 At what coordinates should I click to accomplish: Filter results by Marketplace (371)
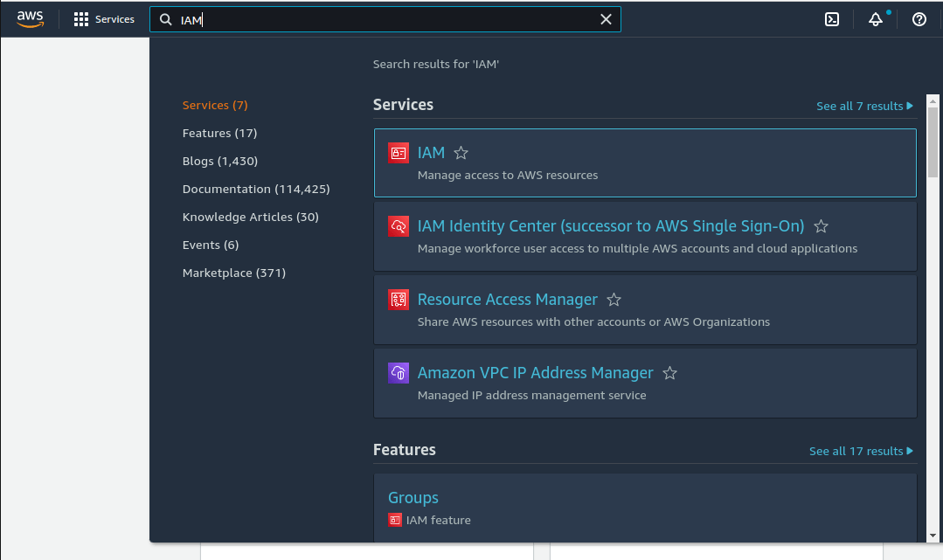[x=234, y=273]
